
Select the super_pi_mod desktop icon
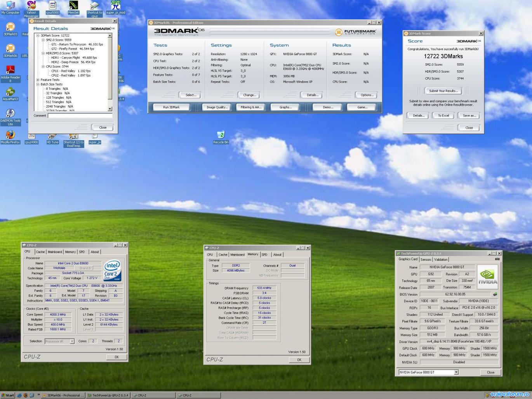pos(116,7)
